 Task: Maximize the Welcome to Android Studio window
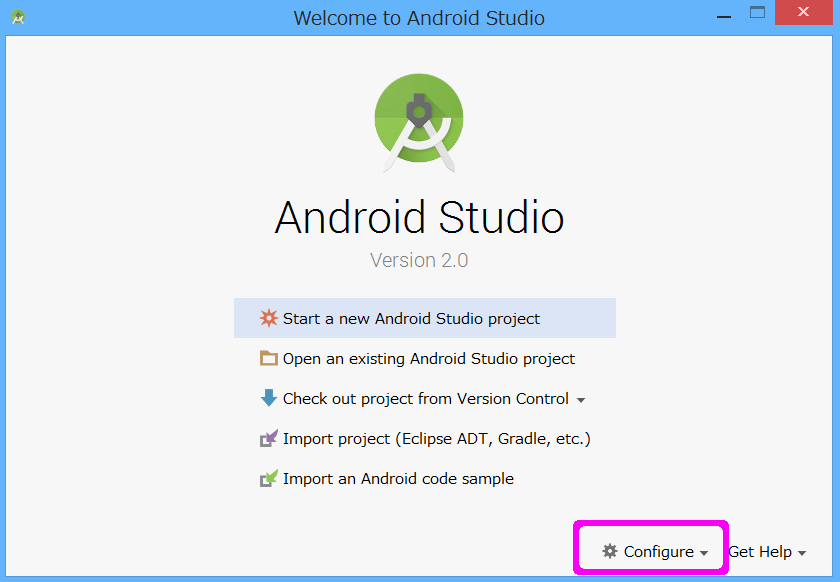point(757,12)
